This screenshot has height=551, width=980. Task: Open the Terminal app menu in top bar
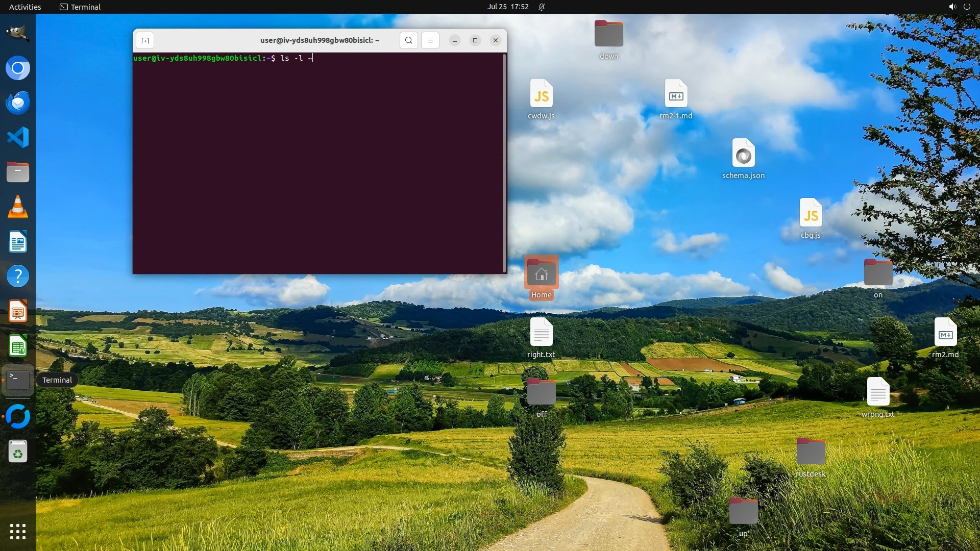[x=80, y=7]
